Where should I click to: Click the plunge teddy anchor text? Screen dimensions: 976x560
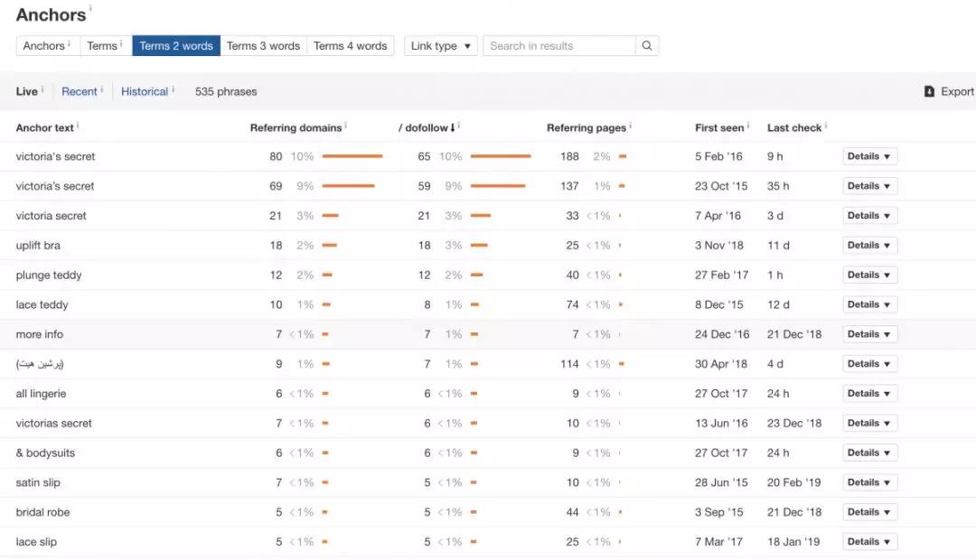point(49,275)
